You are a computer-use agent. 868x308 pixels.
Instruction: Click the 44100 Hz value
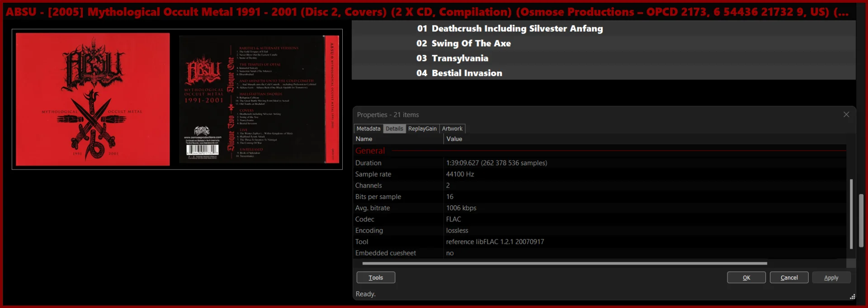click(x=460, y=174)
